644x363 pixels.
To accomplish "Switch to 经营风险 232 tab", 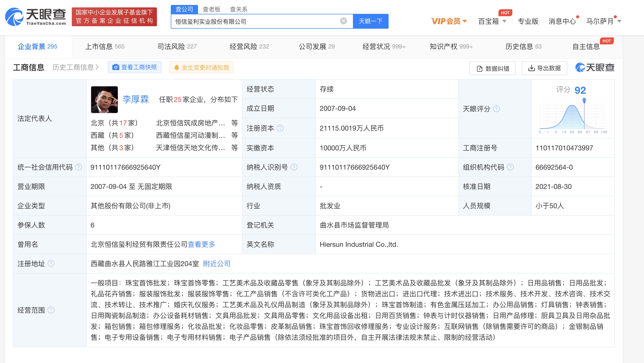I will coord(249,46).
